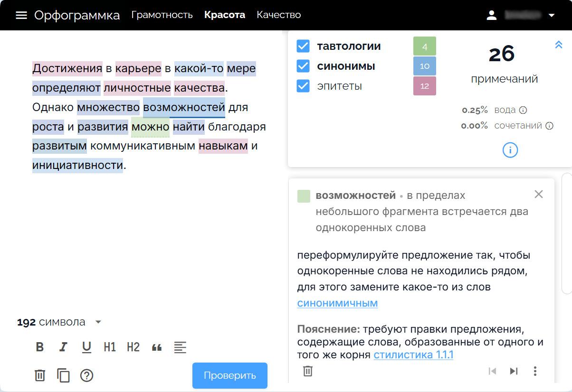Click the green counter badge next to тавтологии
Screen dimensions: 572x392
(424, 46)
